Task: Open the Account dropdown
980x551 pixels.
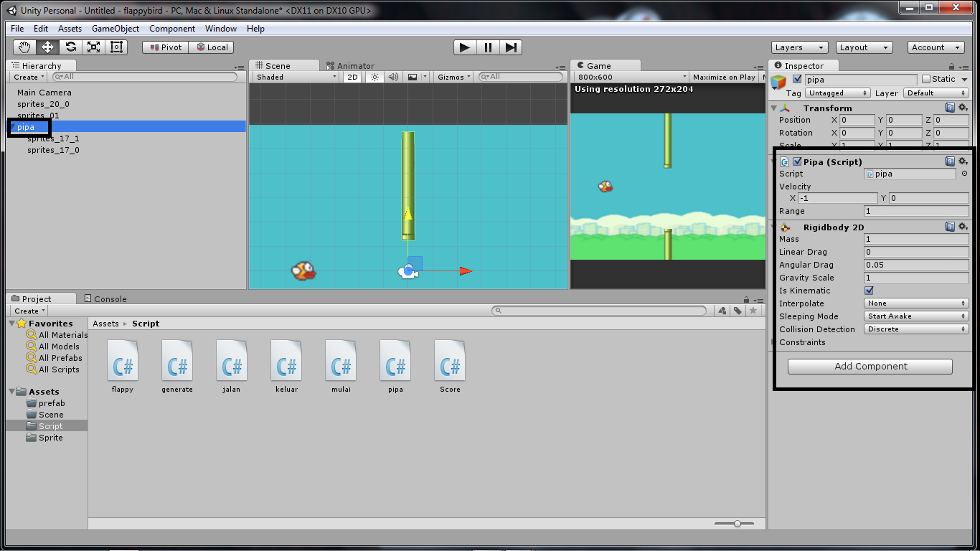Action: [936, 47]
